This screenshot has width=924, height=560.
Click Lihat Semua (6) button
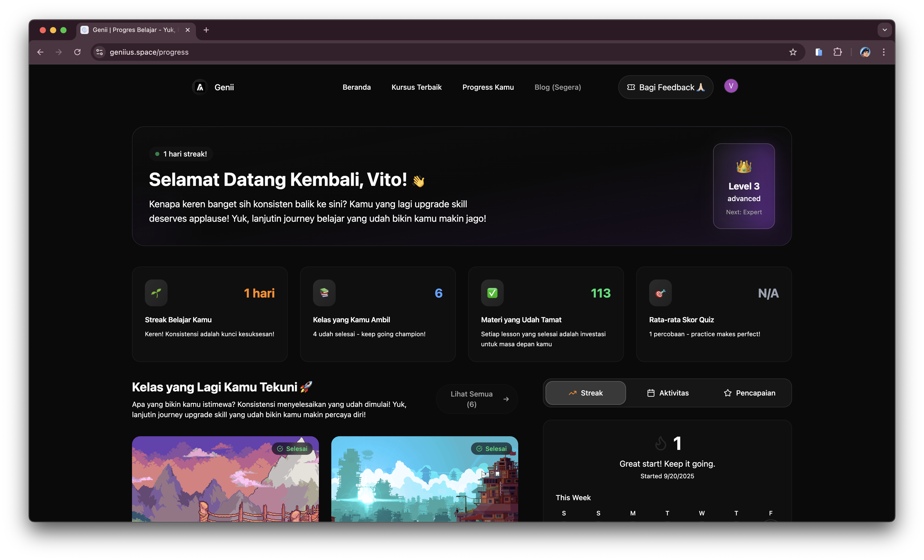(x=477, y=399)
